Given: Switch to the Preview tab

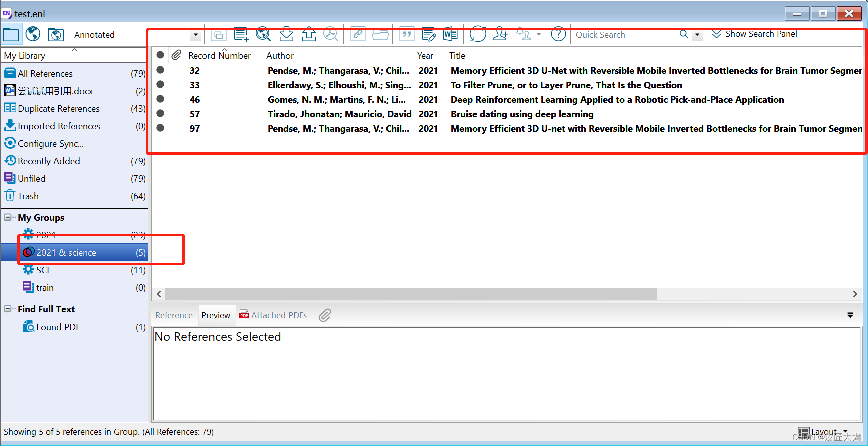Looking at the screenshot, I should click(x=216, y=315).
